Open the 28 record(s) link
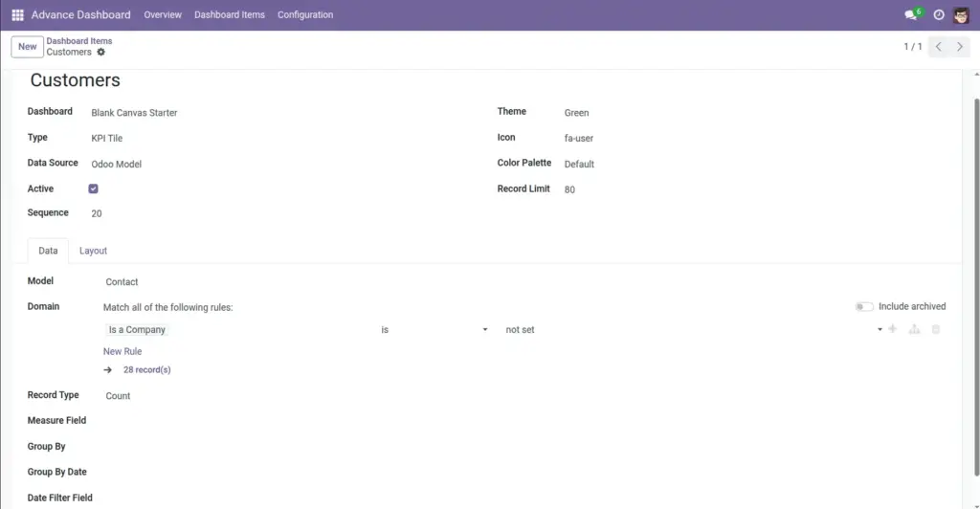 tap(146, 369)
